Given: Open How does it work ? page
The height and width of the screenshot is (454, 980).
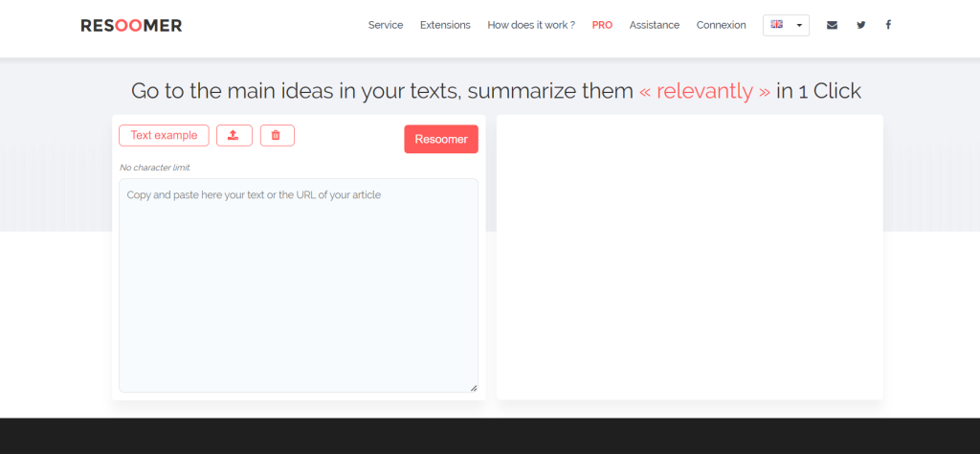Looking at the screenshot, I should click(531, 25).
